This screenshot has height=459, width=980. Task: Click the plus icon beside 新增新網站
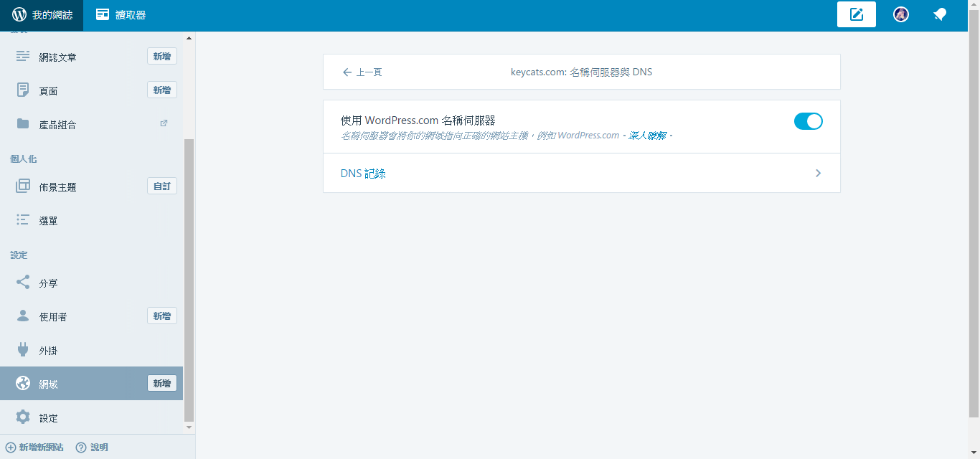[11, 447]
